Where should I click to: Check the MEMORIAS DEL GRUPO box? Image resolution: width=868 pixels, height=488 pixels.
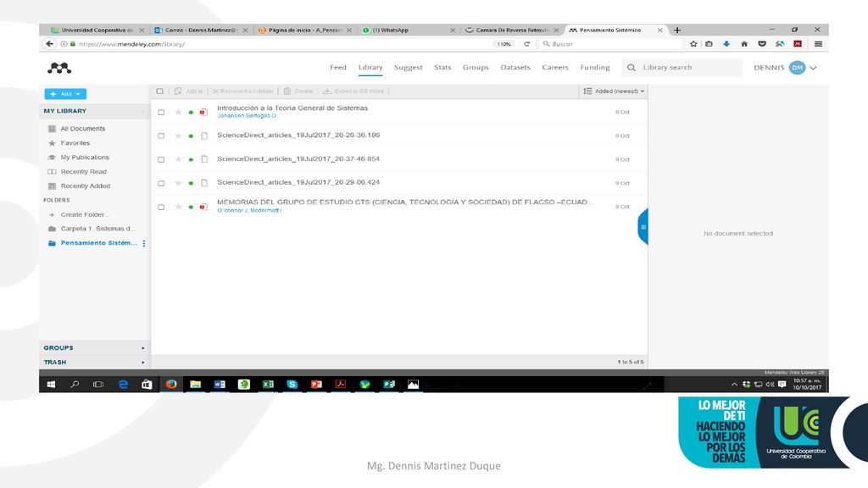point(161,207)
